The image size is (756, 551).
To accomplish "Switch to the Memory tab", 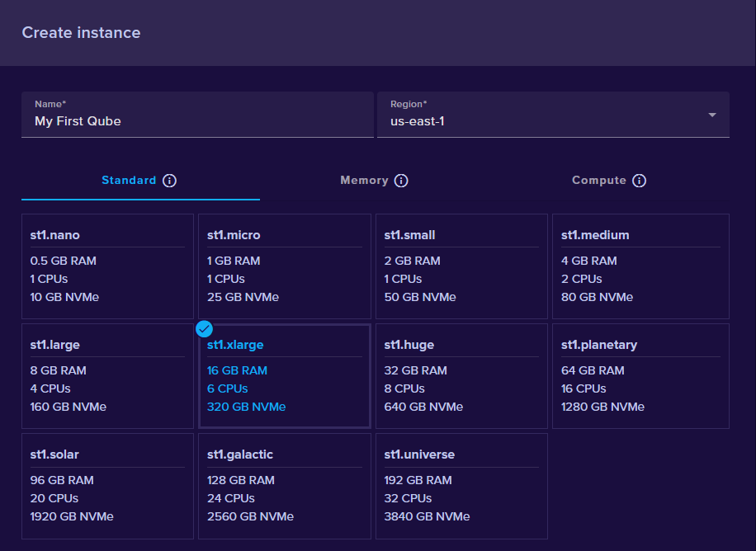I will 364,181.
